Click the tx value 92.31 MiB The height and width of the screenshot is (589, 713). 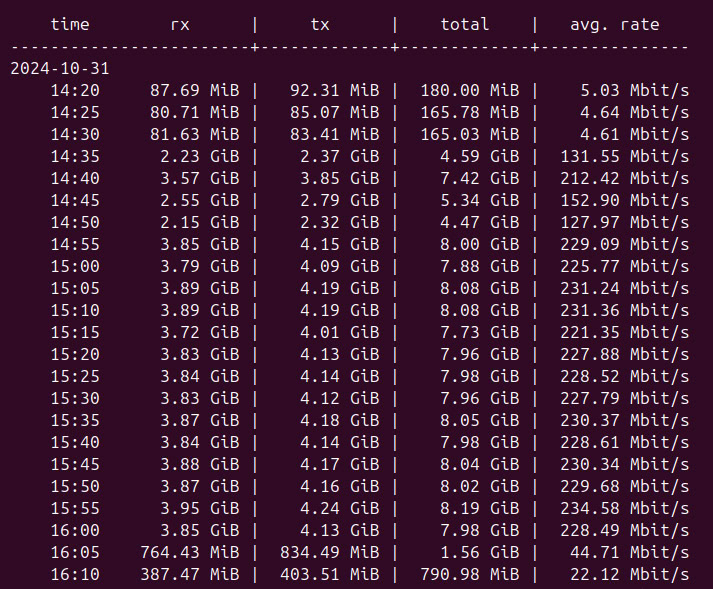click(335, 90)
